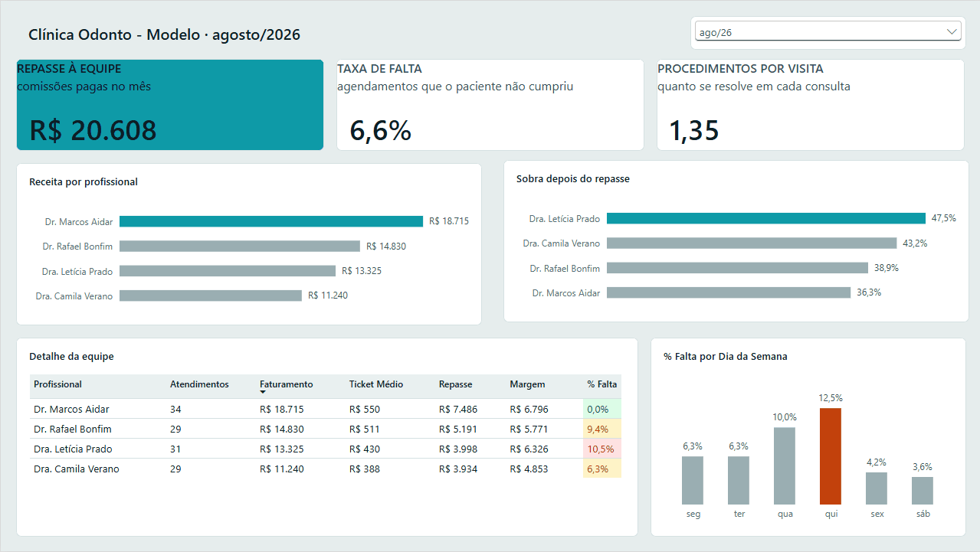Select the Procedimentos por Visita 1,35 card
980x552 pixels.
pyautogui.click(x=811, y=105)
